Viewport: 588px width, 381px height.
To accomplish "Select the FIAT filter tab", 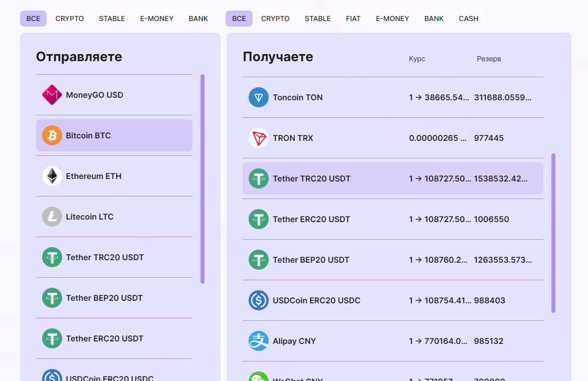I will [x=353, y=19].
